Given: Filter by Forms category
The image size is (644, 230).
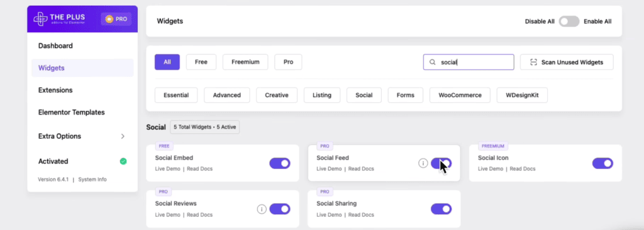Looking at the screenshot, I should 406,95.
